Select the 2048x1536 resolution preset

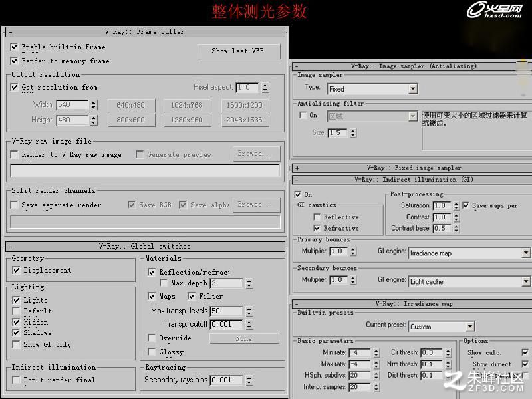coord(245,120)
